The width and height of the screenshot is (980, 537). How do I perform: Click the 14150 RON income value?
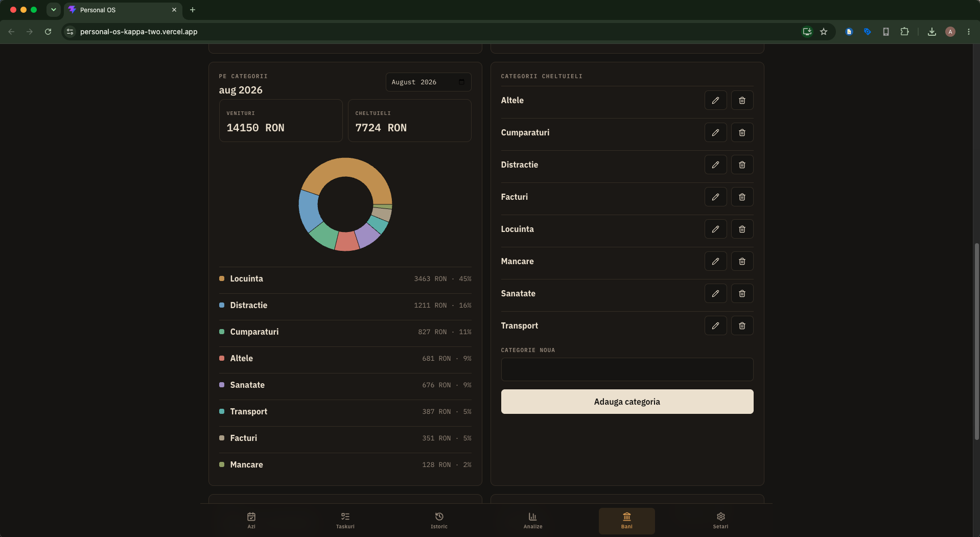[x=255, y=128]
